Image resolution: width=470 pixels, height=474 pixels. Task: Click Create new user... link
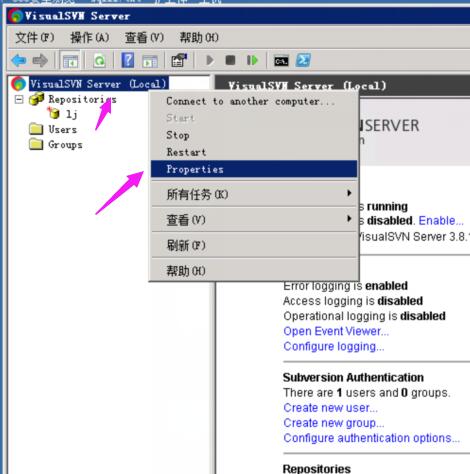tap(330, 408)
